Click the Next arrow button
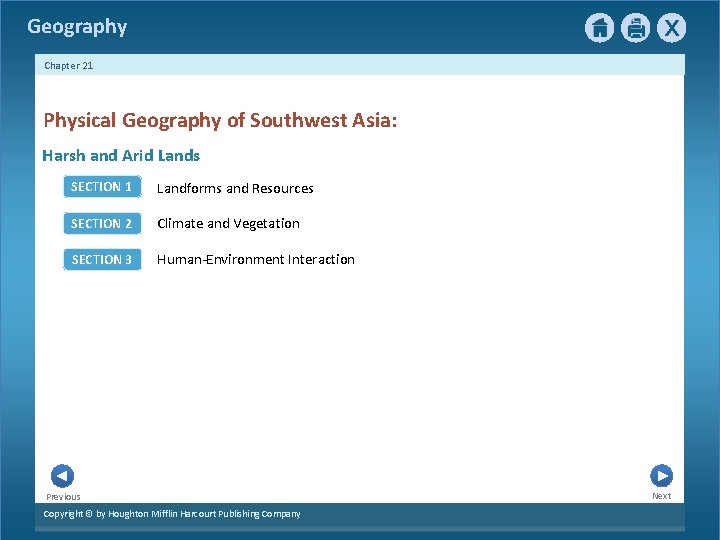 (x=662, y=476)
